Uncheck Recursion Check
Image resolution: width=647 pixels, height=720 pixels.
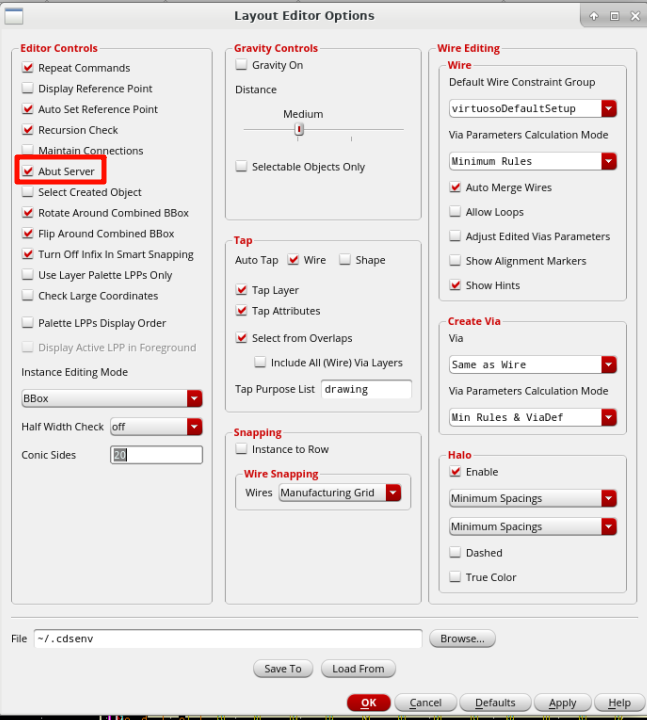pos(28,130)
